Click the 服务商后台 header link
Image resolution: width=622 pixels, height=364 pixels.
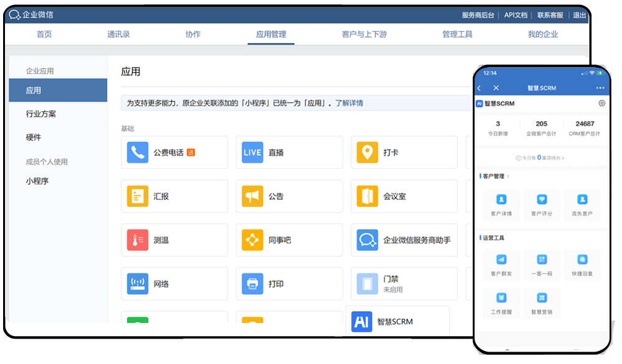(478, 15)
